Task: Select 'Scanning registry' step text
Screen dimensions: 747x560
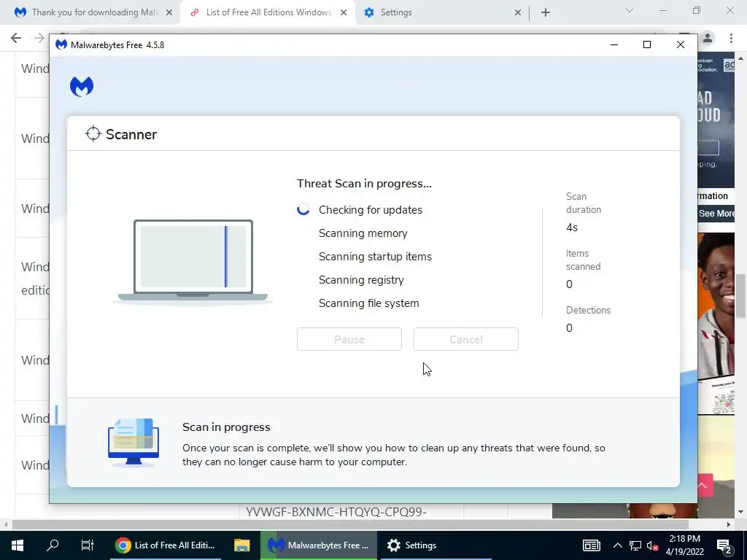Action: click(361, 280)
